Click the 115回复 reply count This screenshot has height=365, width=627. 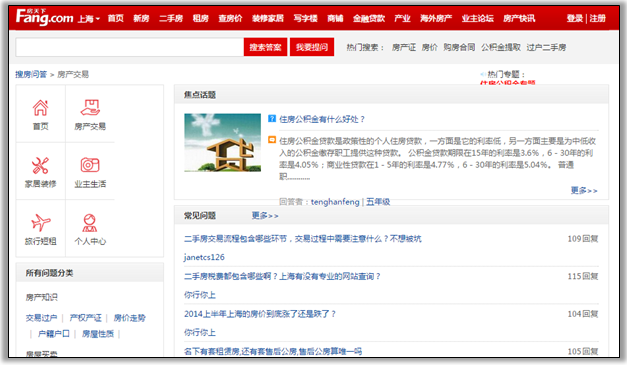(583, 276)
